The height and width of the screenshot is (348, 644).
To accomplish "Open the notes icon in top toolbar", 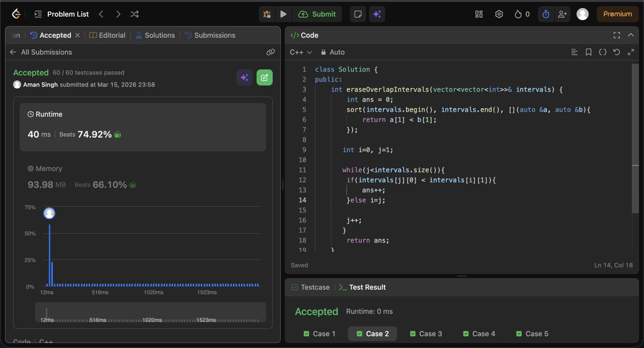I will point(358,14).
